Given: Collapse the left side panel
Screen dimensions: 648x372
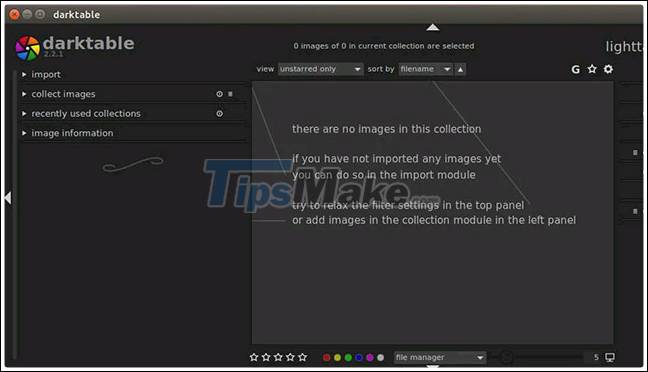Looking at the screenshot, I should [8, 198].
